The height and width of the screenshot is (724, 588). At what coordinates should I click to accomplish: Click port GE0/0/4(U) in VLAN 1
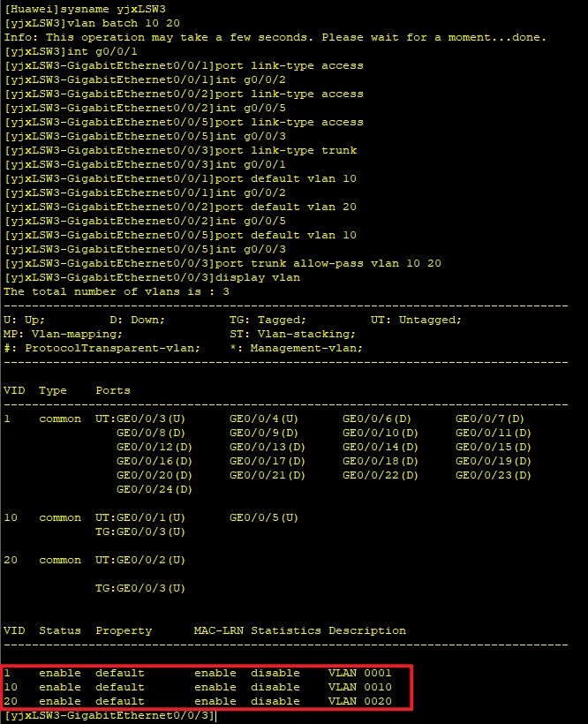pyautogui.click(x=268, y=419)
